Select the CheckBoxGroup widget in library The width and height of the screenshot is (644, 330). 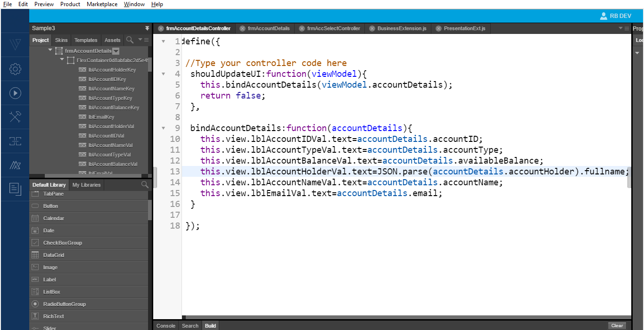point(89,243)
